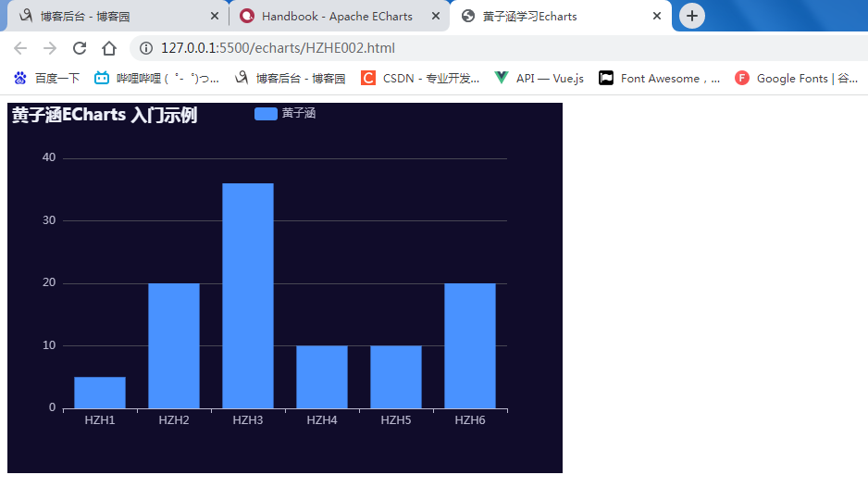Screen dimensions: 868x500
Task: Click the 黄子涵 legend label
Action: click(x=299, y=113)
